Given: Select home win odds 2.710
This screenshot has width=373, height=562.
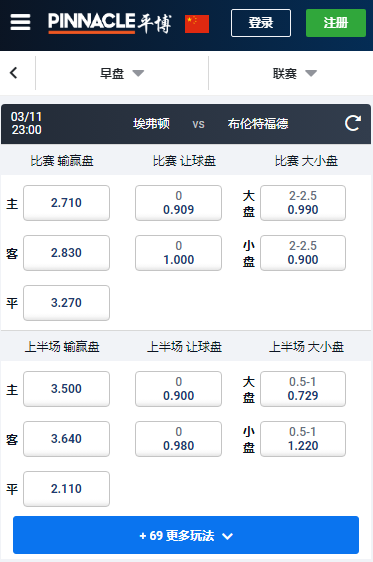Looking at the screenshot, I should (x=66, y=203).
